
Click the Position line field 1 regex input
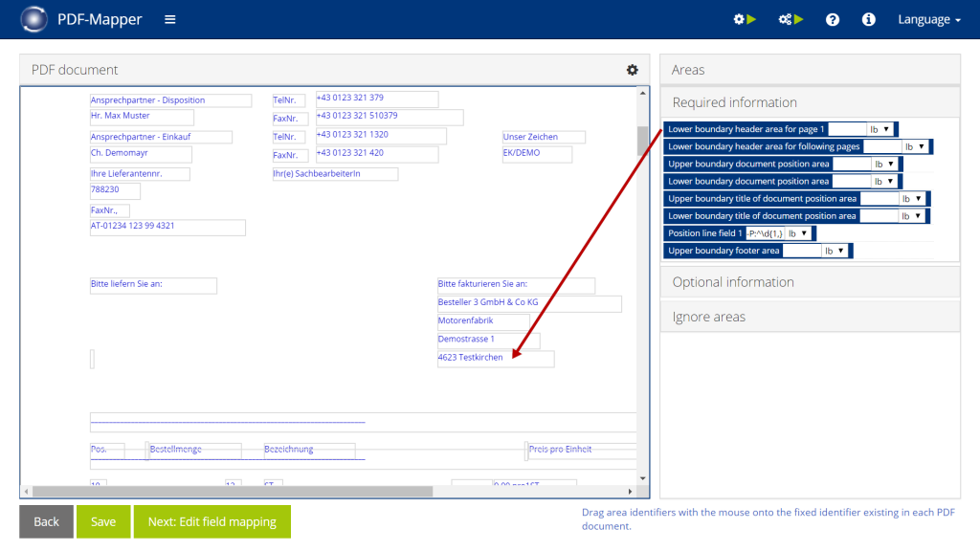765,233
